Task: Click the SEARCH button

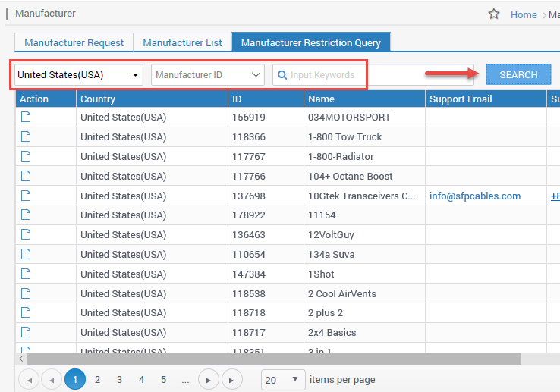Action: point(518,74)
